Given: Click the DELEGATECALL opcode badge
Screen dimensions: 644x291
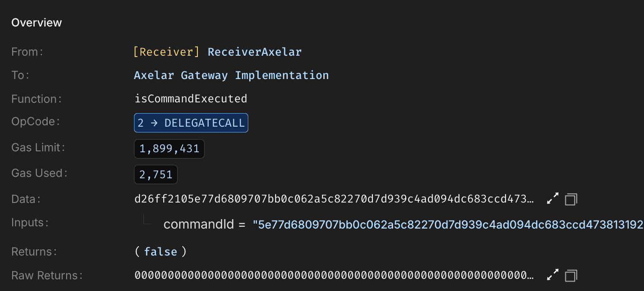Looking at the screenshot, I should pos(191,123).
